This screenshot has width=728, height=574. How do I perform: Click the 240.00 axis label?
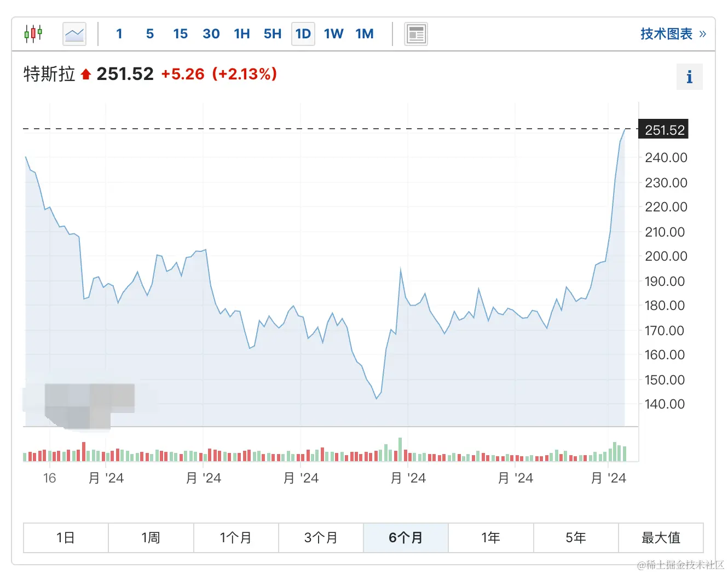(666, 158)
